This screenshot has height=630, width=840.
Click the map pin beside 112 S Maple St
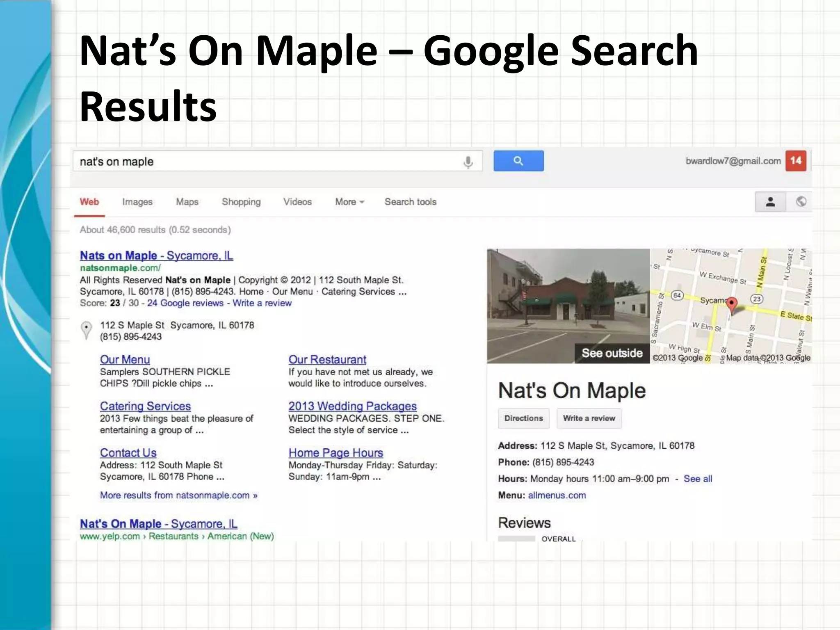coord(87,331)
